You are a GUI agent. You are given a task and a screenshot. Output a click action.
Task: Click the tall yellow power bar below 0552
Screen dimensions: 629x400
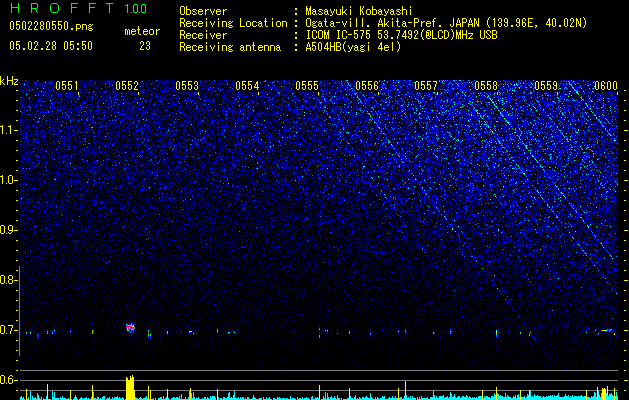[x=130, y=388]
